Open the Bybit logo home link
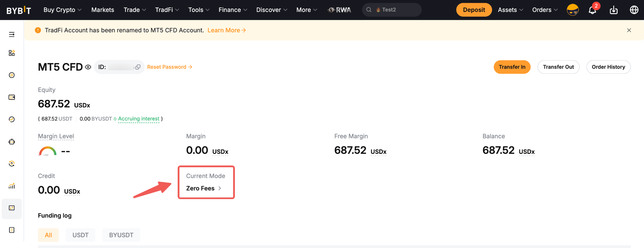The width and height of the screenshot is (644, 248). (x=19, y=10)
